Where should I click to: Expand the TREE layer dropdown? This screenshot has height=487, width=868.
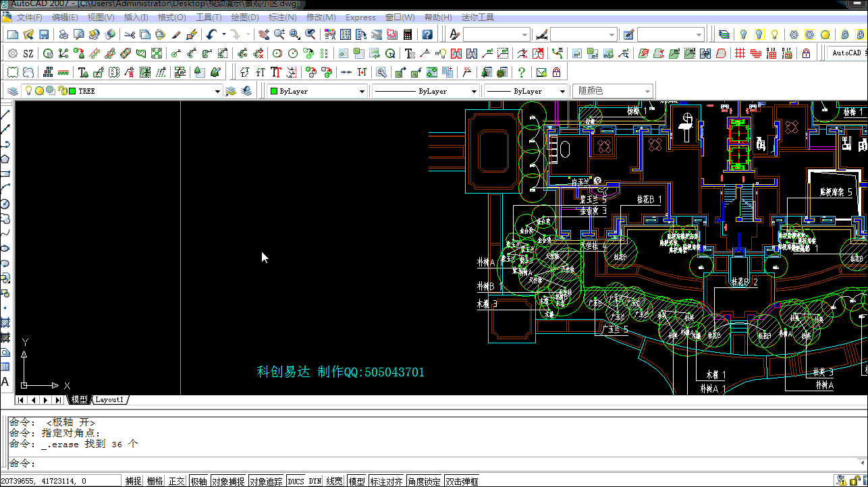point(217,91)
